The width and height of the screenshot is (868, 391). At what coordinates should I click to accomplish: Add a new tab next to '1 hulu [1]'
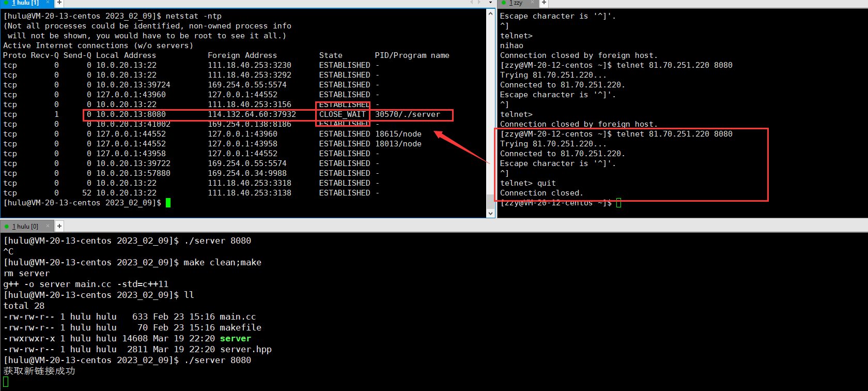(59, 3)
